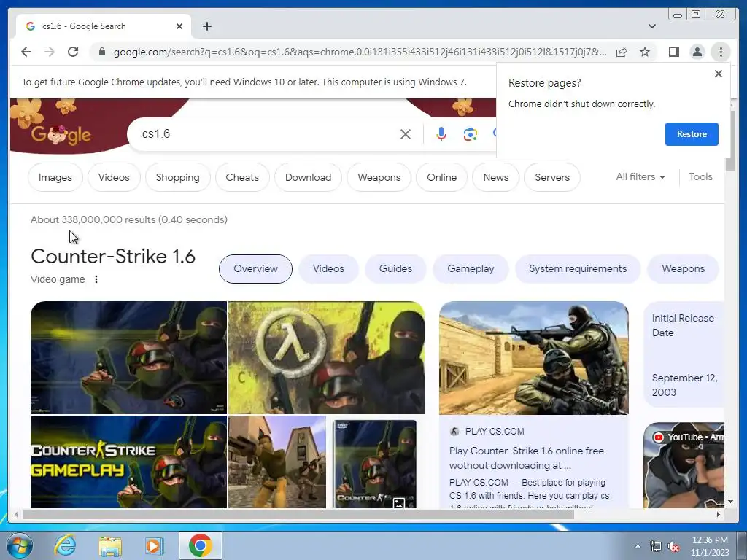Click the Initial Release Date card
747x560 pixels.
tap(684, 355)
